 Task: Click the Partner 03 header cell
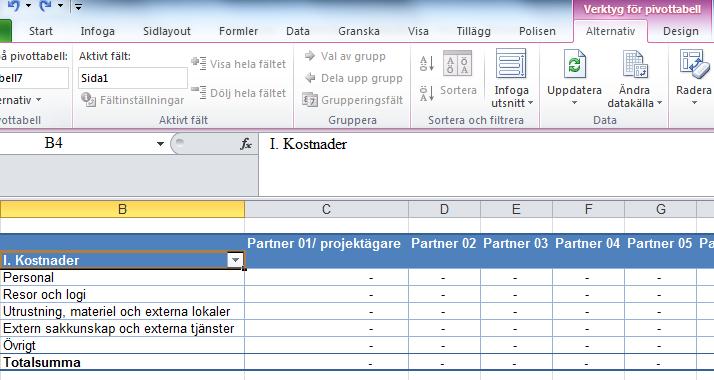[515, 243]
